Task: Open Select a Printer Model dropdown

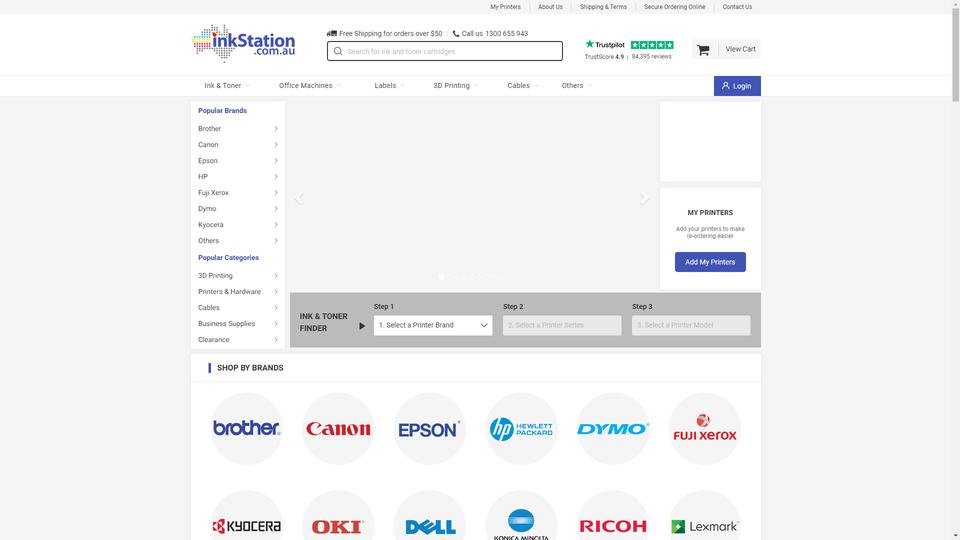Action: tap(691, 325)
